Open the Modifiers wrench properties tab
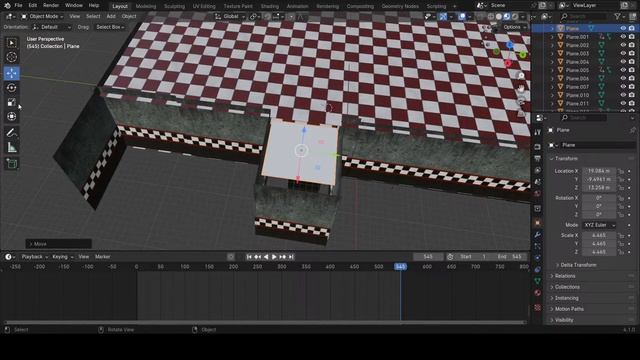640x360 pixels. tap(538, 235)
